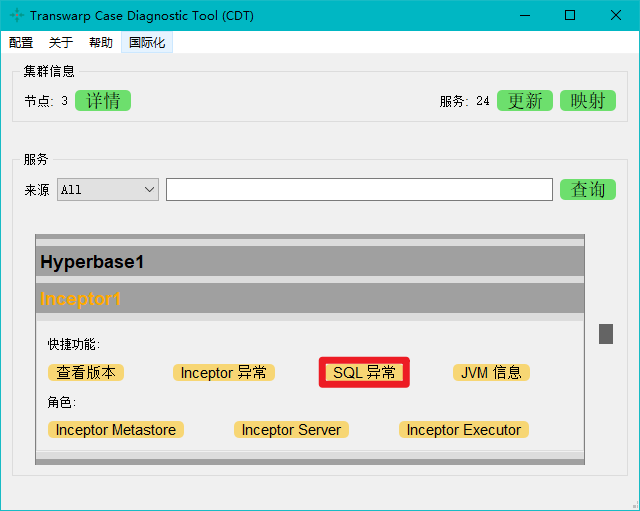Click the 查看版本 shortcut button

click(x=86, y=373)
